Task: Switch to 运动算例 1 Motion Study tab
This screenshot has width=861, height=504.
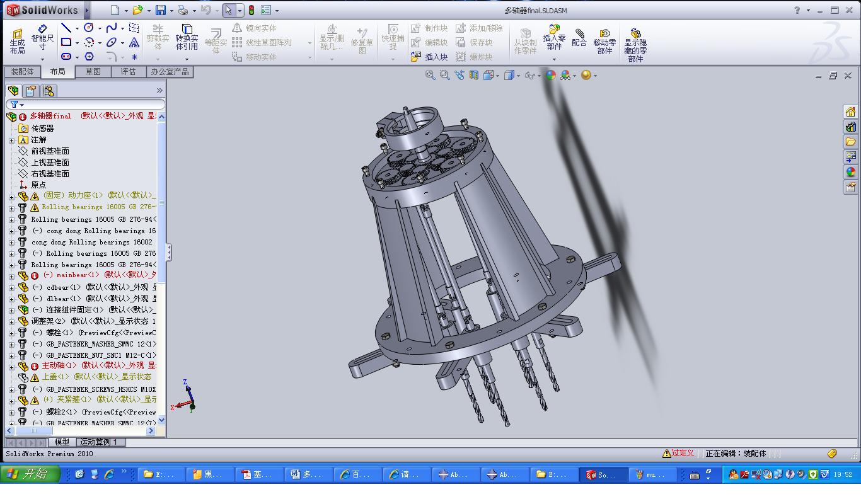Action: click(101, 442)
